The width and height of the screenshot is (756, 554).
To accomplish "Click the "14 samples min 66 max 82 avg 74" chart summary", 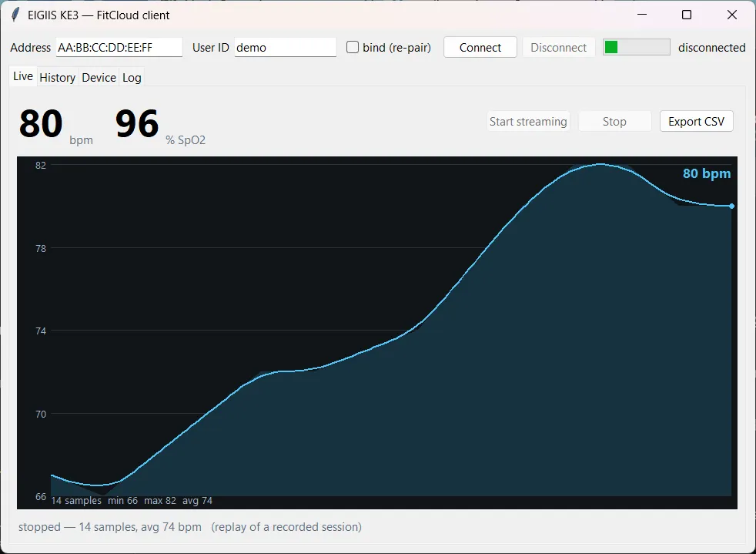I will [x=132, y=500].
